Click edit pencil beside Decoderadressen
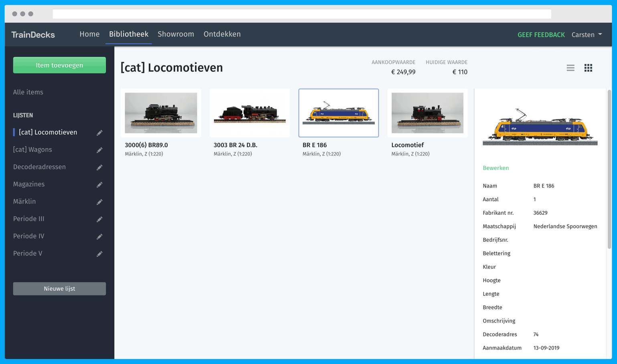Screen dimensions: 617x364 [99, 167]
